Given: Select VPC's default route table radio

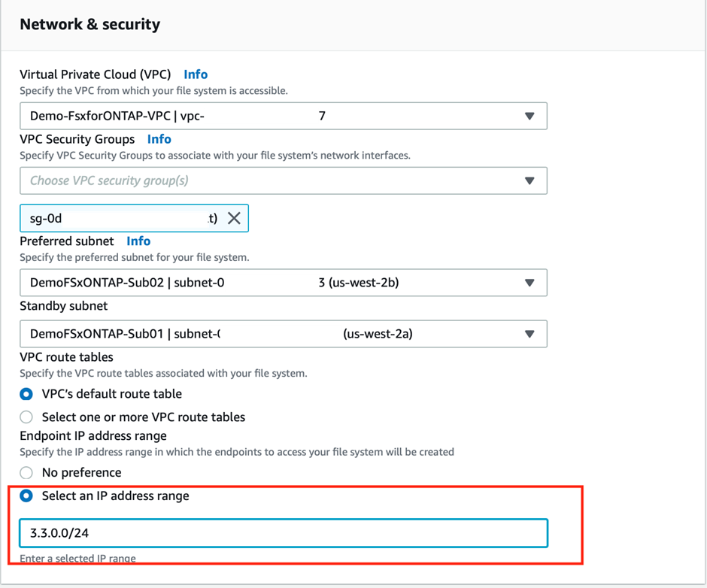Looking at the screenshot, I should pyautogui.click(x=26, y=394).
